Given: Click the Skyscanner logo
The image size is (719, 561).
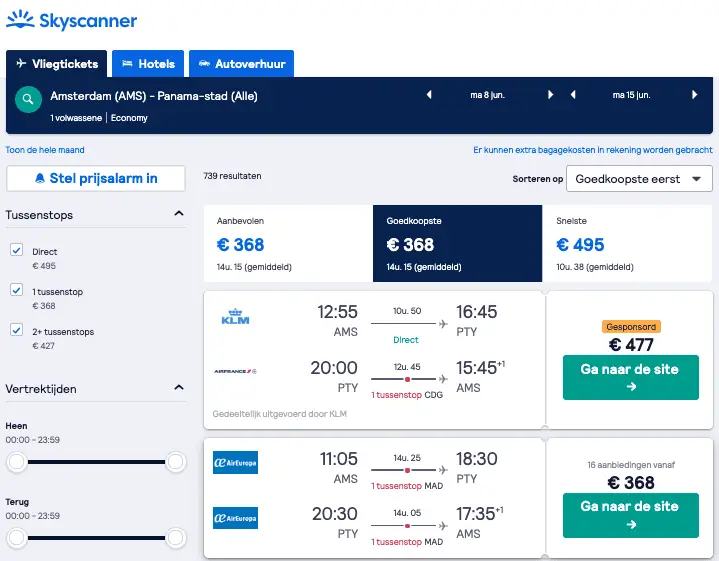Looking at the screenshot, I should [x=72, y=21].
